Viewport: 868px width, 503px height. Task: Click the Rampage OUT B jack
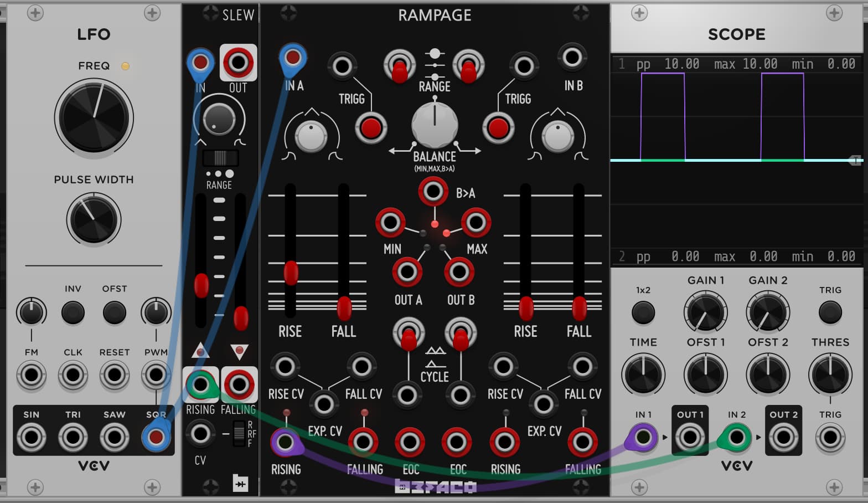[x=459, y=272]
